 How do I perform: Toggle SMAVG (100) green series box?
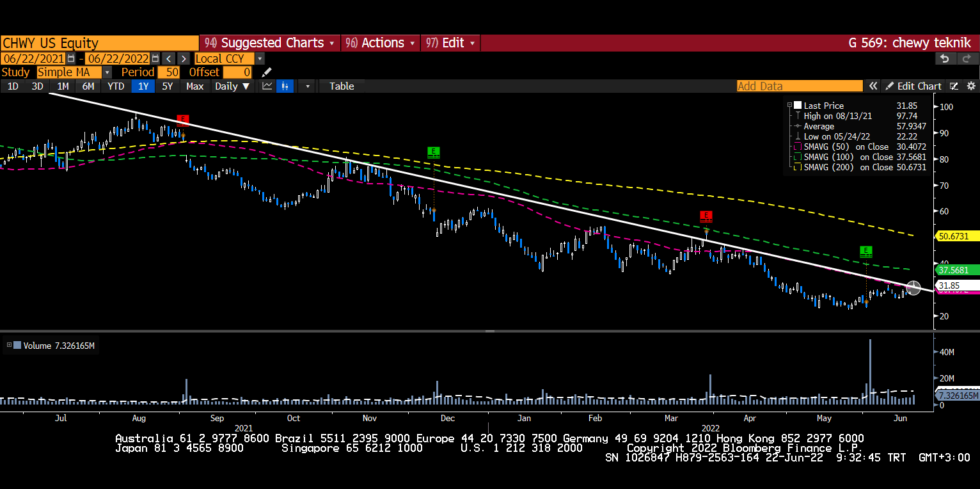tap(797, 157)
